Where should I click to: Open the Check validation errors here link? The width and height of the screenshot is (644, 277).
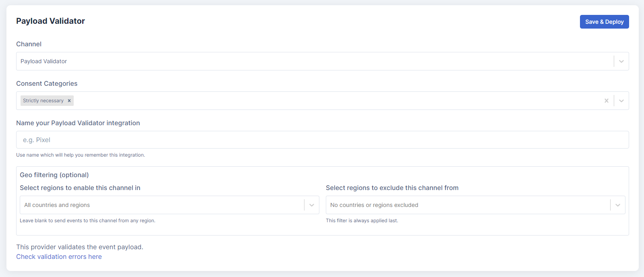(59, 256)
